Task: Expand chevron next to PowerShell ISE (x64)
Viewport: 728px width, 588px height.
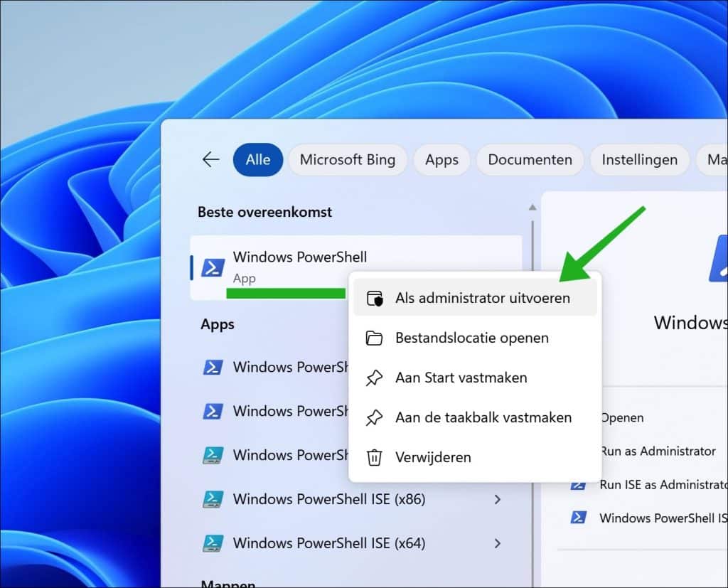Action: 497,543
